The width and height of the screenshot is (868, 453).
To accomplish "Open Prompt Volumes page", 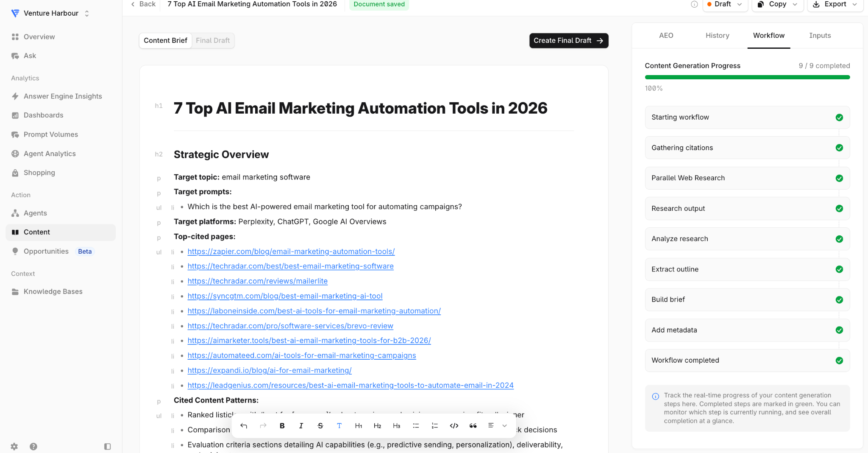I will click(61, 134).
